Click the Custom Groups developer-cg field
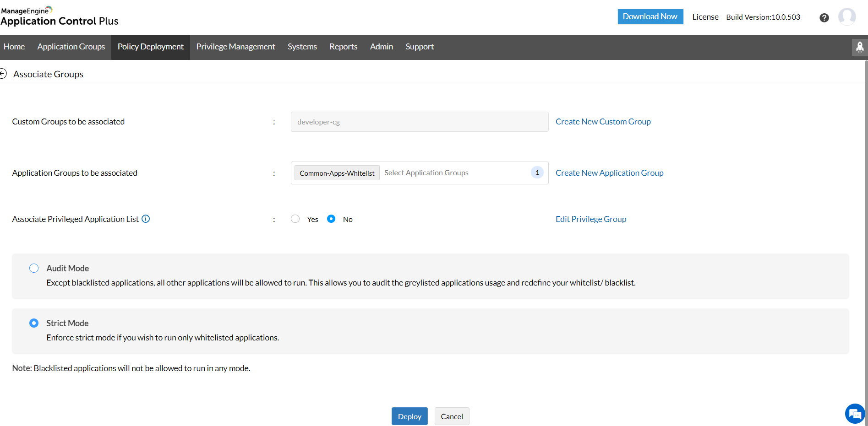 click(419, 122)
